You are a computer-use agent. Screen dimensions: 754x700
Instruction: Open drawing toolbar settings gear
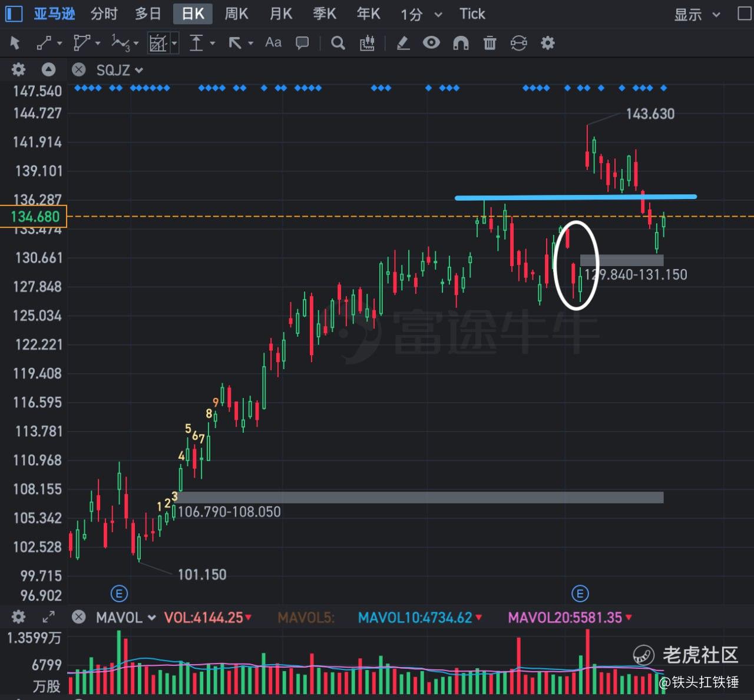[x=548, y=43]
